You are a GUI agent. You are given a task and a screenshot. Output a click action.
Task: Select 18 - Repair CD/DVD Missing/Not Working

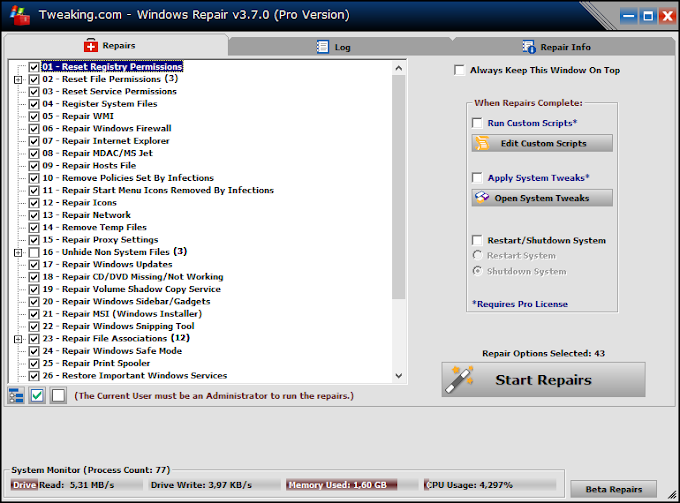tap(133, 277)
